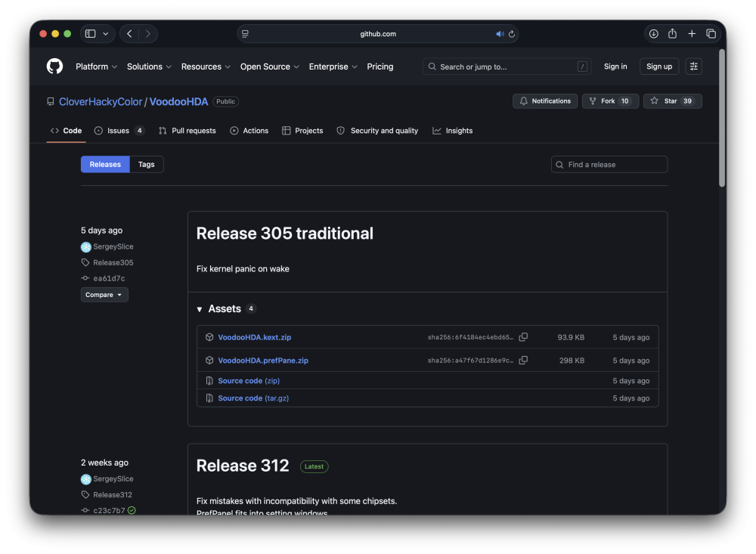Copy sha256 hash for VoodooHDA.kext.zip
The image size is (756, 554).
(523, 337)
